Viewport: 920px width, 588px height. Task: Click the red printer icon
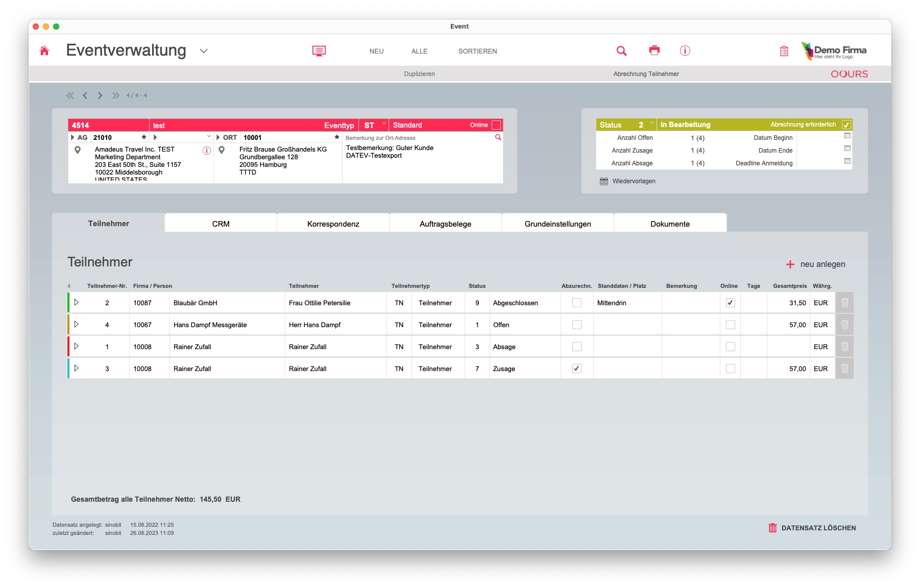(655, 50)
